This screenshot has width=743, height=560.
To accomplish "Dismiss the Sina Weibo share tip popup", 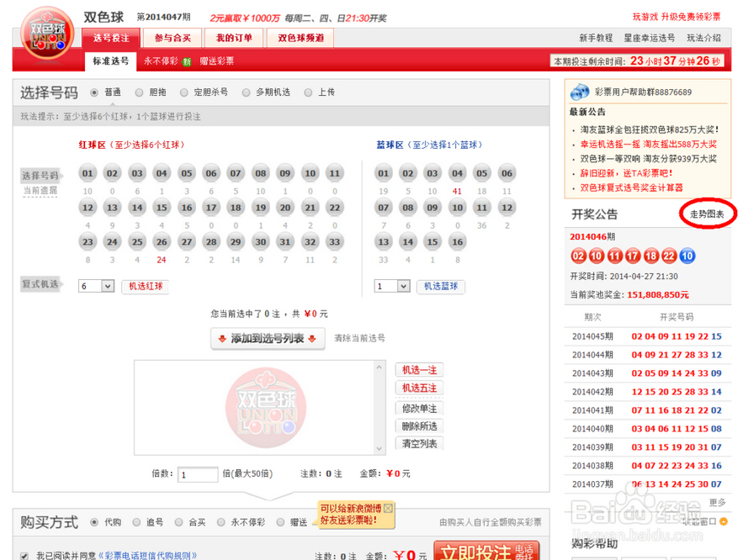I will tap(387, 508).
